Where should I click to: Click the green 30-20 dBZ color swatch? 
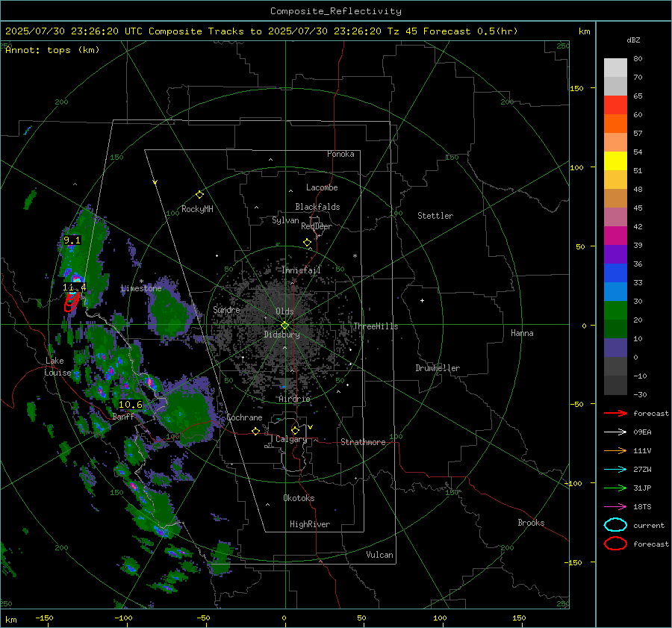pos(615,311)
